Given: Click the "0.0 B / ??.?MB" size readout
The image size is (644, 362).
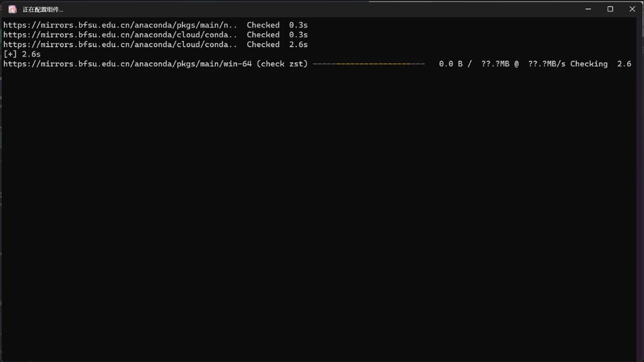Looking at the screenshot, I should coord(474,64).
